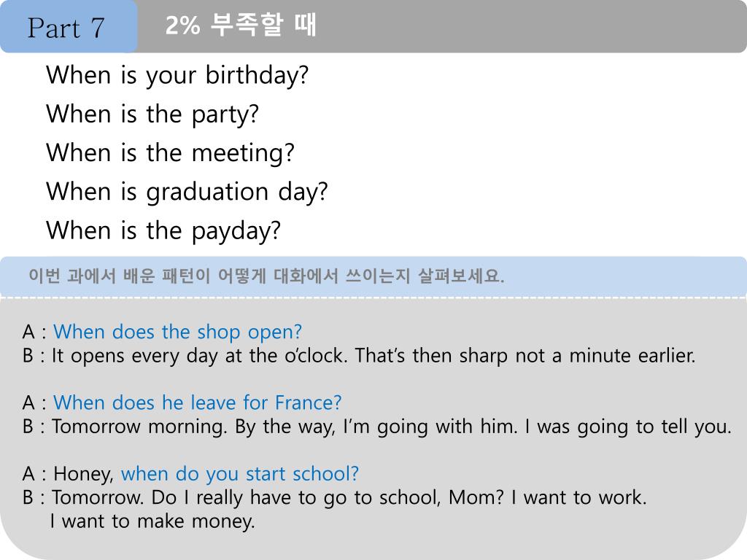Select the line 'When is the payday?'
This screenshot has width=747, height=560.
(163, 231)
